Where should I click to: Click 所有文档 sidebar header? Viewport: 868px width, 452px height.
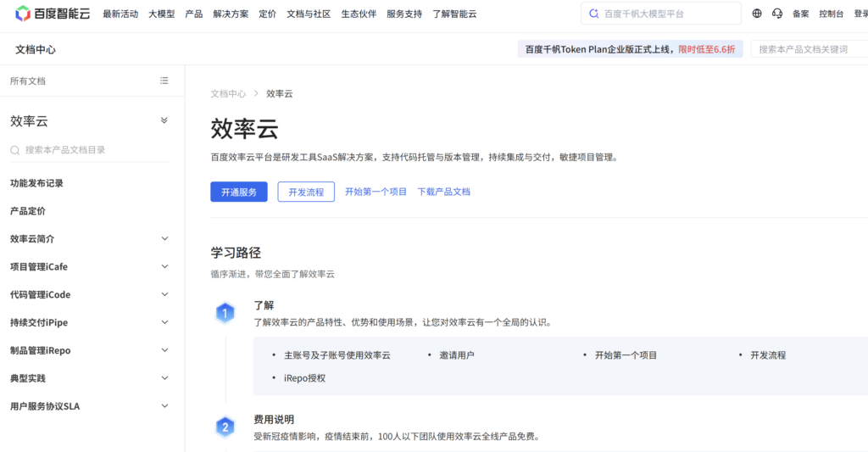coord(28,81)
